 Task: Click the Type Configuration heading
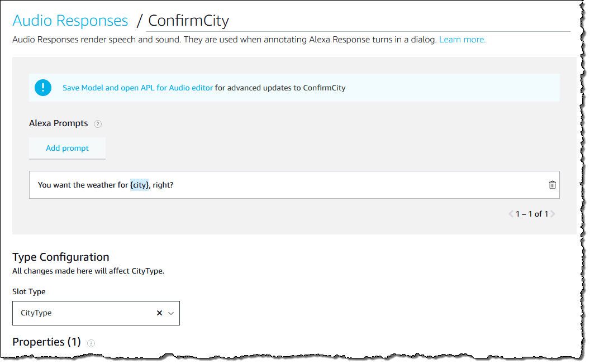tap(60, 257)
